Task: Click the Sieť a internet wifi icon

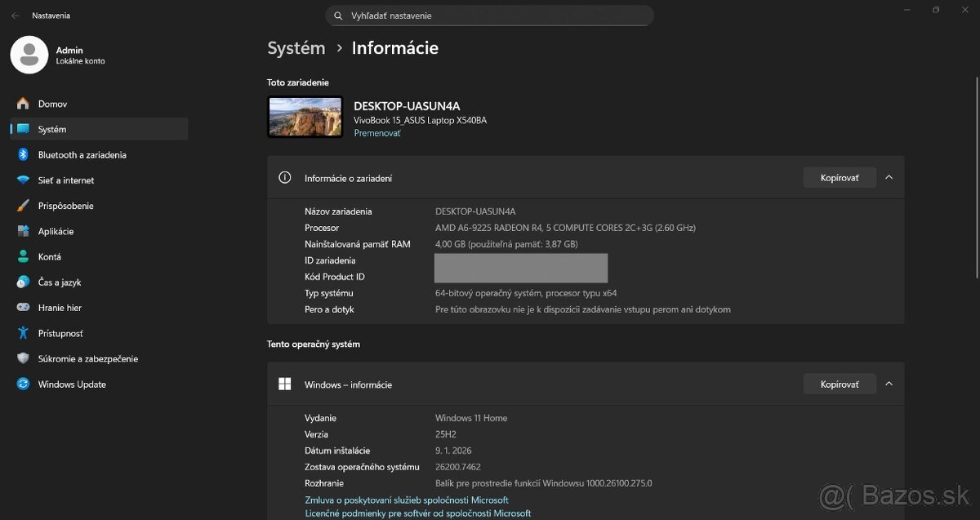Action: click(x=23, y=180)
